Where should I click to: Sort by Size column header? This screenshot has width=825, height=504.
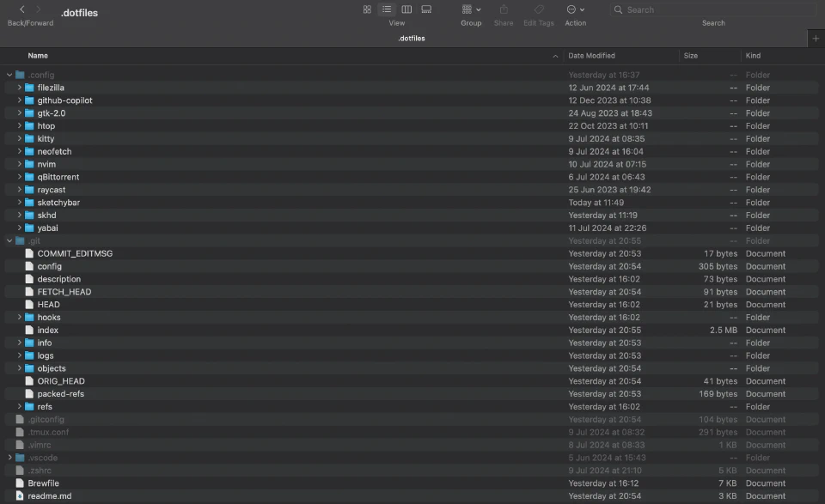click(691, 56)
